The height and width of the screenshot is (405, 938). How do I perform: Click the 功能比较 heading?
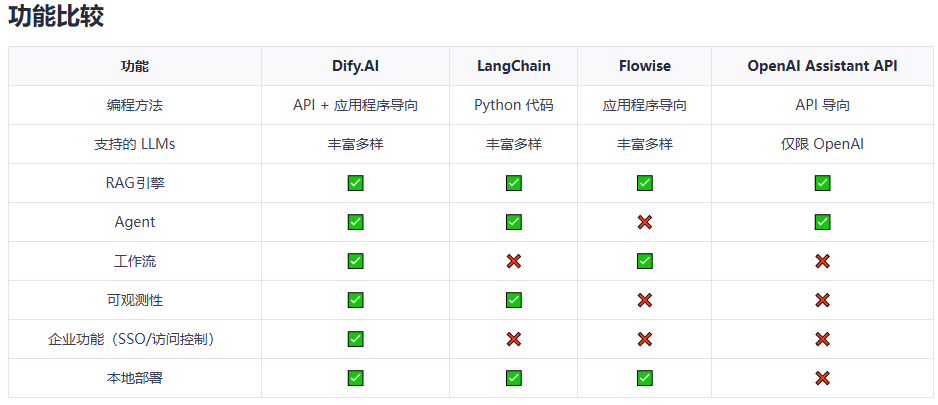(x=56, y=16)
